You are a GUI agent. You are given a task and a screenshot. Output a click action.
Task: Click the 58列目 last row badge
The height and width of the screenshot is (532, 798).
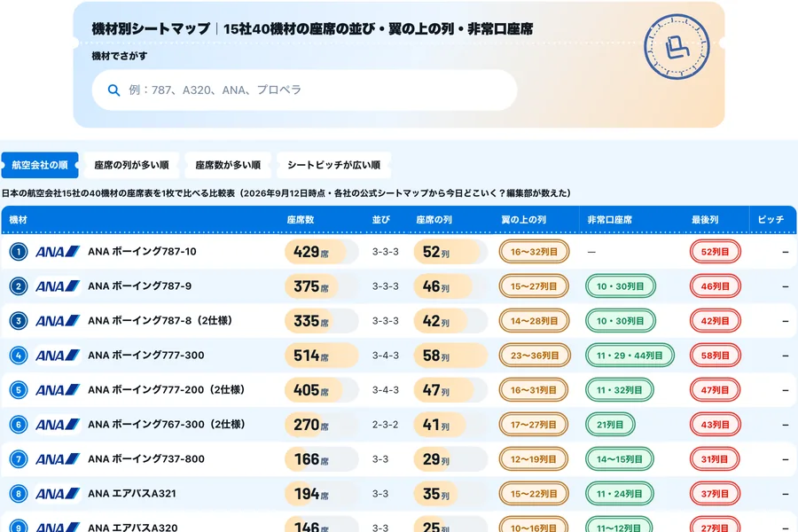coord(715,356)
